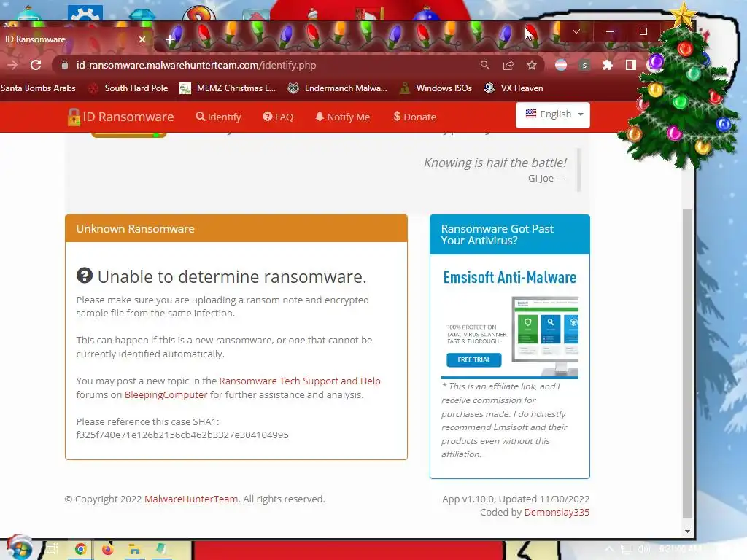Show hidden system tray icons
The height and width of the screenshot is (560, 747).
tap(609, 549)
